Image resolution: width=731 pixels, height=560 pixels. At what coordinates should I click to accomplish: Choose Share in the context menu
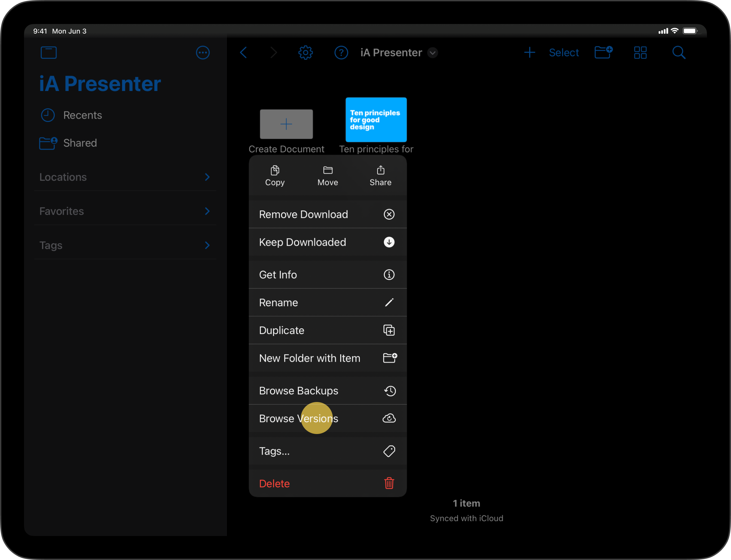[381, 176]
